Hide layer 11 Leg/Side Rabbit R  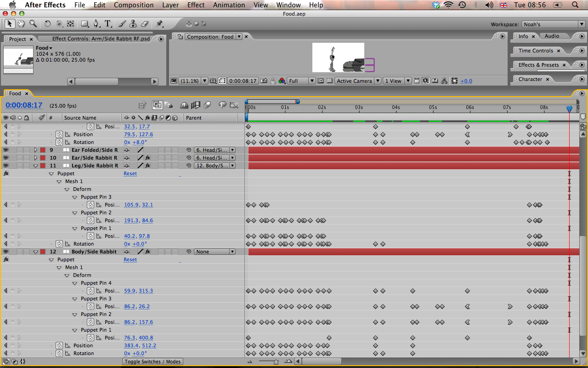pyautogui.click(x=6, y=166)
